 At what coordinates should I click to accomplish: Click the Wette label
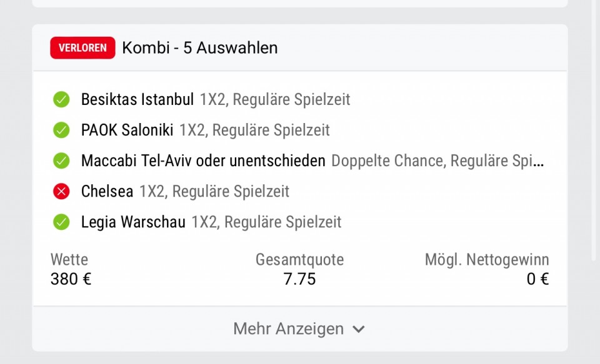coord(69,260)
